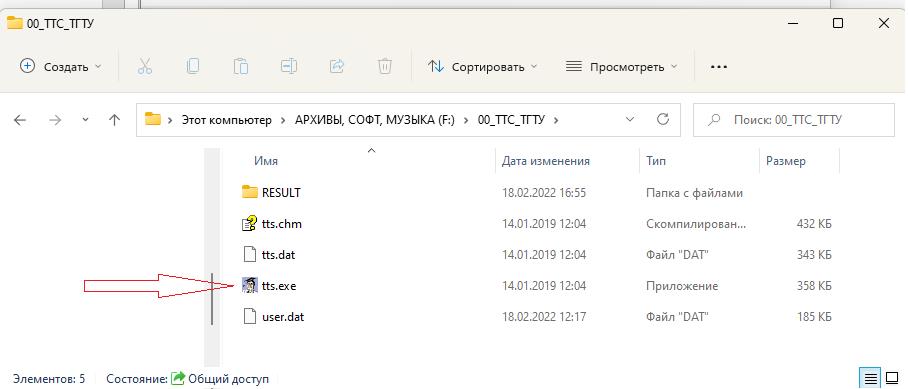The image size is (908, 389).
Task: Select the tts.dat file
Action: point(279,255)
